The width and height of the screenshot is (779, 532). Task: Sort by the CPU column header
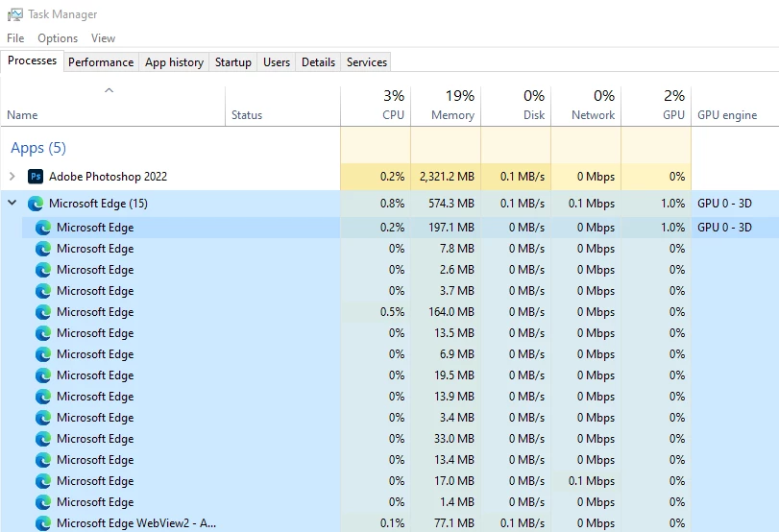click(x=376, y=106)
